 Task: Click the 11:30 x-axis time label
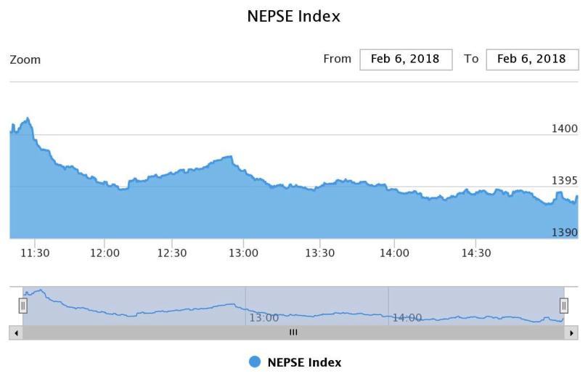(x=35, y=253)
